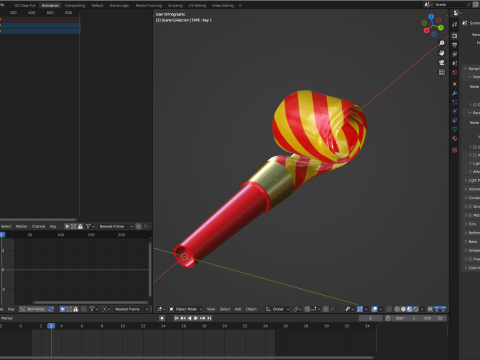Image resolution: width=480 pixels, height=360 pixels.
Task: Open the dope sheet Channel menu
Action: click(x=38, y=226)
